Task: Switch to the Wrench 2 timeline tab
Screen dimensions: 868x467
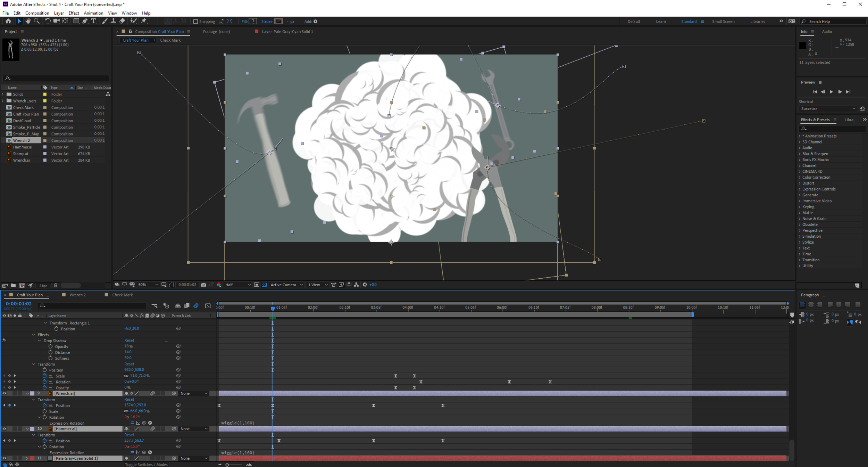Action: [x=77, y=295]
